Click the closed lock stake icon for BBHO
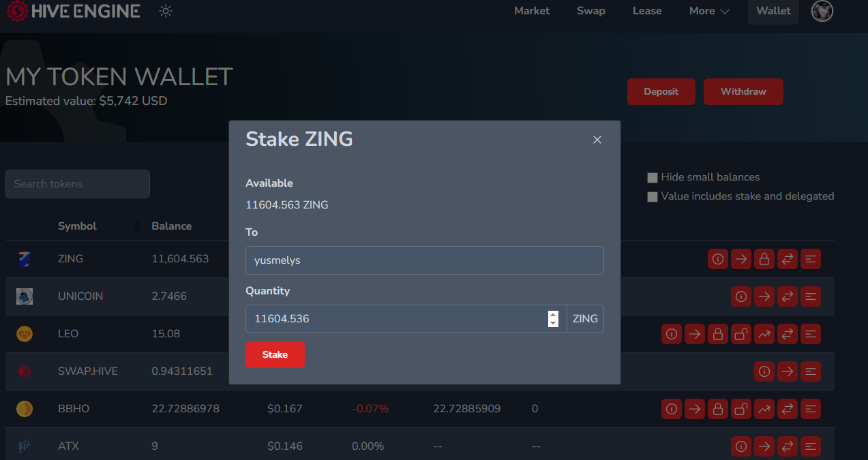The height and width of the screenshot is (460, 868). click(718, 409)
